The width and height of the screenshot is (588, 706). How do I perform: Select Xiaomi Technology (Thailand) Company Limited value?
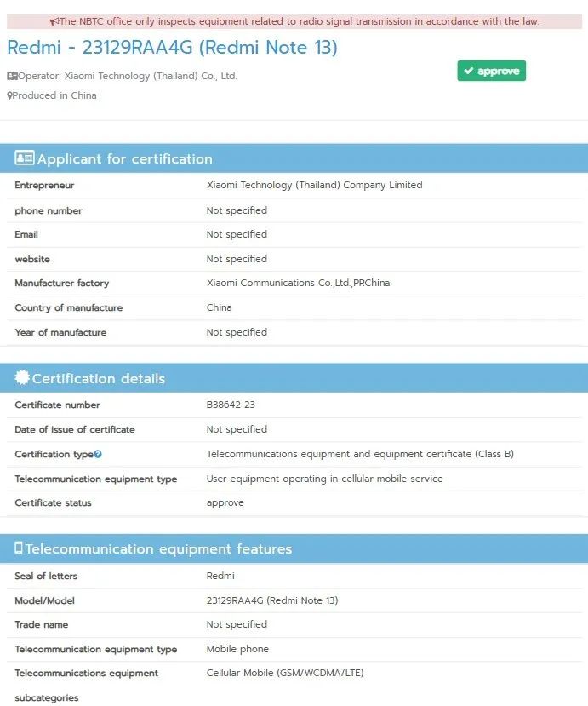[315, 185]
